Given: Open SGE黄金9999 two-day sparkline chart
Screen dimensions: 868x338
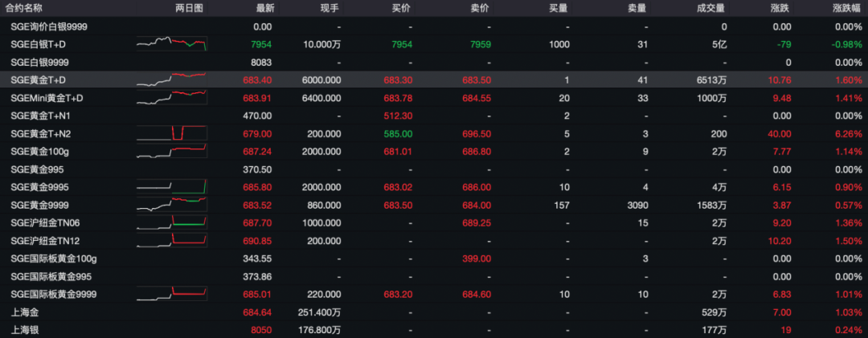Looking at the screenshot, I should [171, 205].
